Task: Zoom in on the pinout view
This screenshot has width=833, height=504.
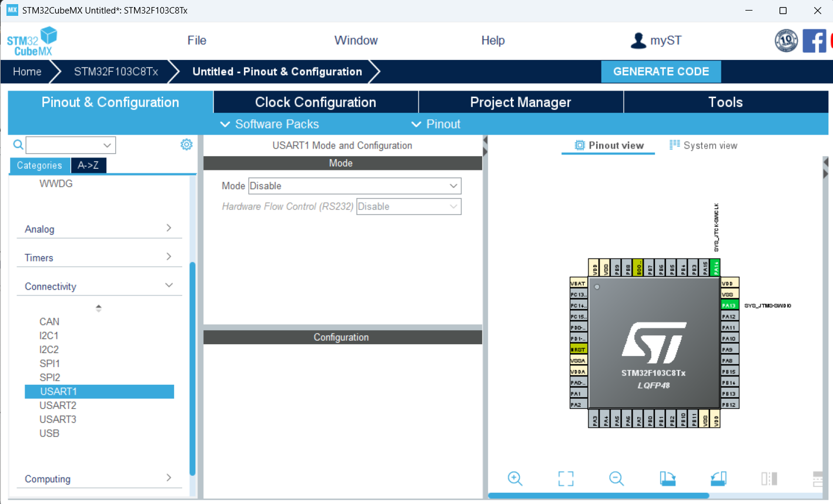Action: (515, 478)
